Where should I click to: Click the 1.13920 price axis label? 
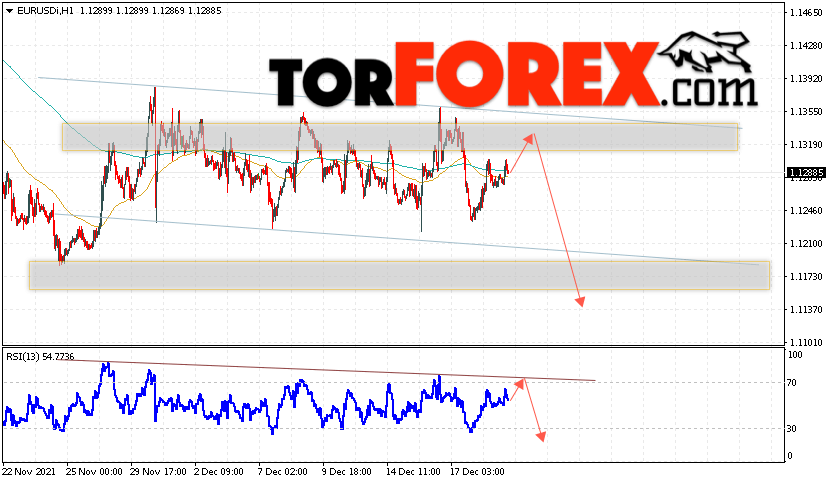[x=806, y=78]
